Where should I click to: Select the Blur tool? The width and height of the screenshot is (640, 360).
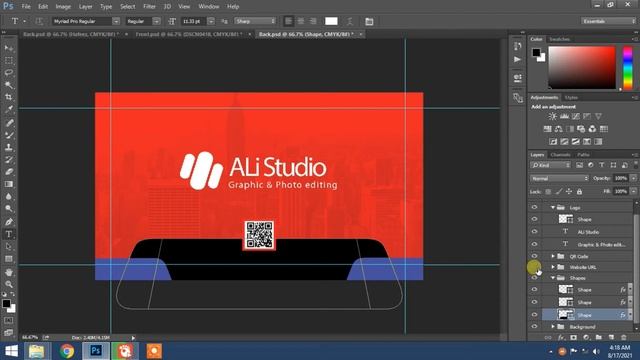pos(9,196)
